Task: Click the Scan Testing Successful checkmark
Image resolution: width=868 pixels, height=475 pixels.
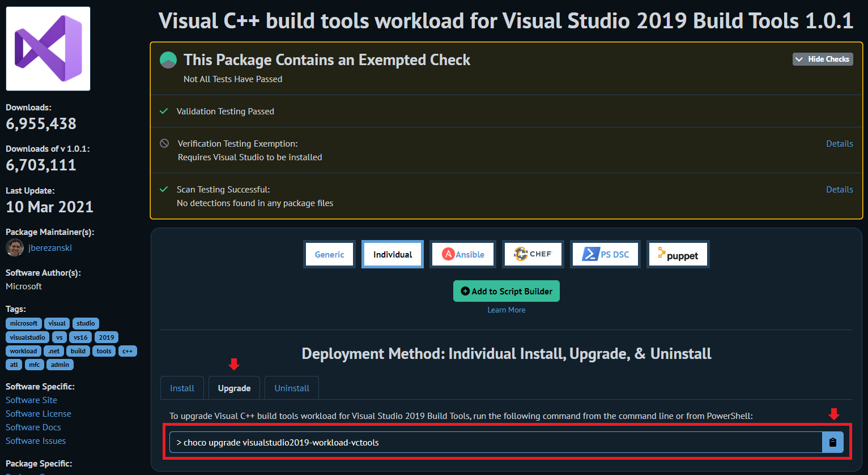Action: [164, 189]
